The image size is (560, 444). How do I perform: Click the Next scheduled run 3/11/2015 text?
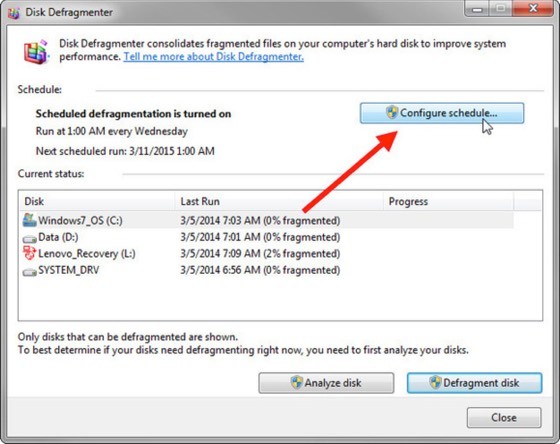pyautogui.click(x=125, y=151)
